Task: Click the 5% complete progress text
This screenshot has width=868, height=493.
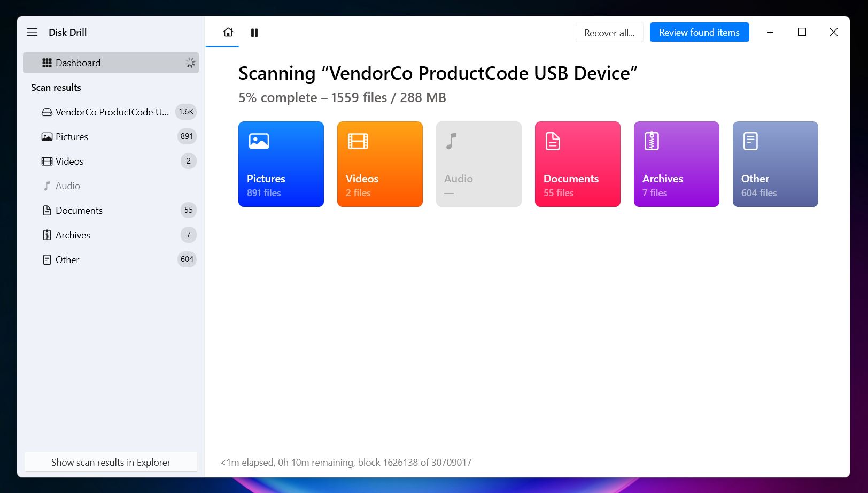Action: 342,98
